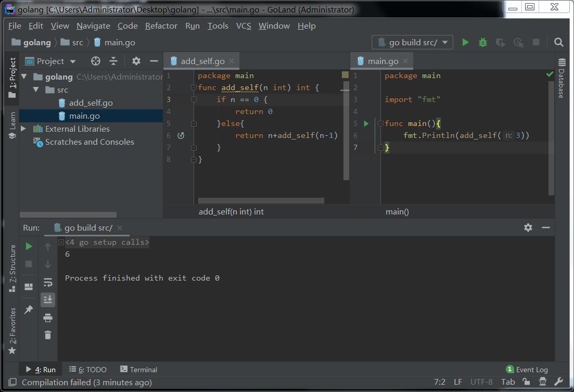
Task: Open the go build src/ configuration dropdown
Action: (412, 42)
